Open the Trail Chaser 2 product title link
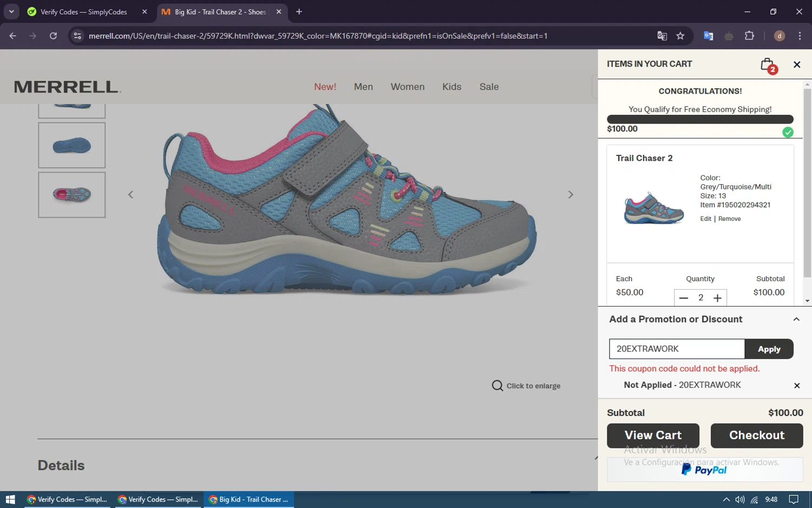The height and width of the screenshot is (508, 812). [x=644, y=158]
